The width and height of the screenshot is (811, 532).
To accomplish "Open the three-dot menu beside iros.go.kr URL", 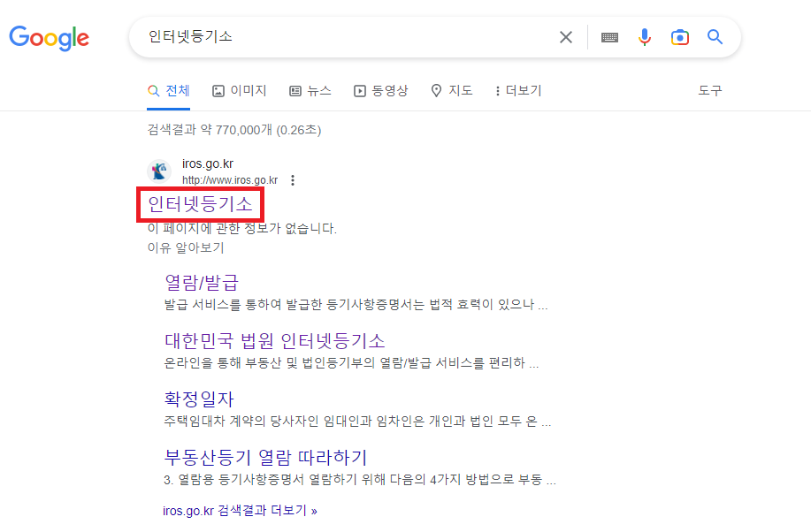I will pyautogui.click(x=293, y=180).
